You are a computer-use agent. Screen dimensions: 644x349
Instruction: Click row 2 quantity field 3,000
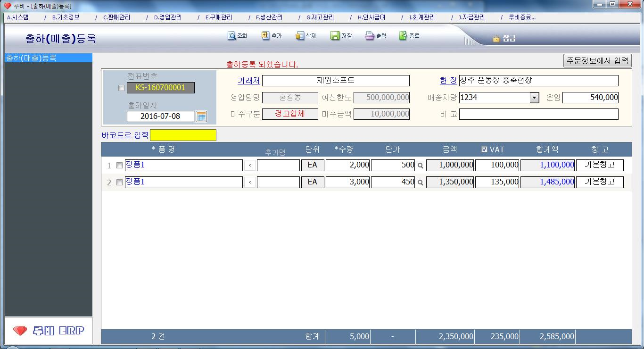tap(348, 182)
